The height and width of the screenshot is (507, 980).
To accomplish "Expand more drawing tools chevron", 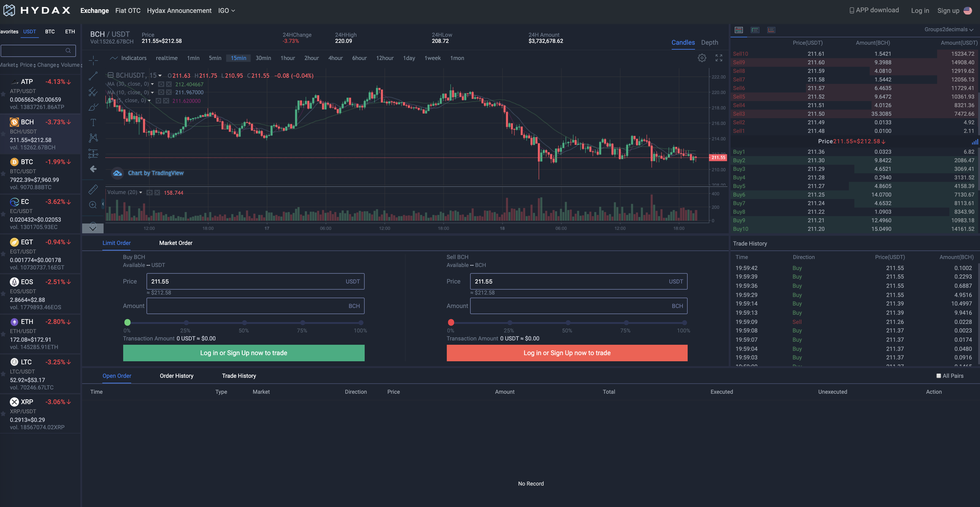I will pyautogui.click(x=93, y=228).
